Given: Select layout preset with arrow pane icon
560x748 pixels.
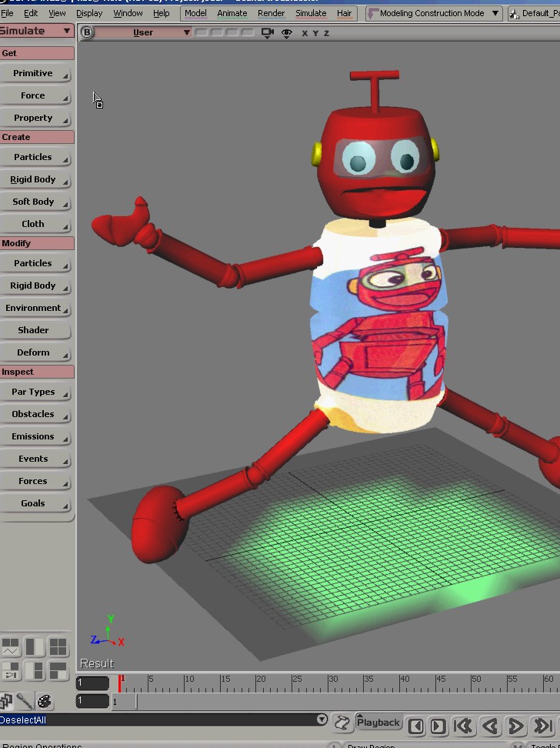Looking at the screenshot, I should (x=11, y=671).
